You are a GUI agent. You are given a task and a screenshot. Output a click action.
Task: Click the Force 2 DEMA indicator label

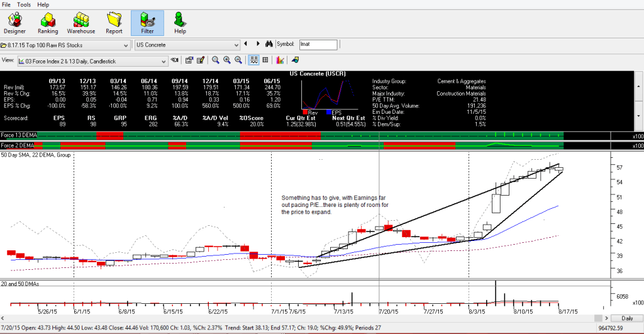(17, 145)
